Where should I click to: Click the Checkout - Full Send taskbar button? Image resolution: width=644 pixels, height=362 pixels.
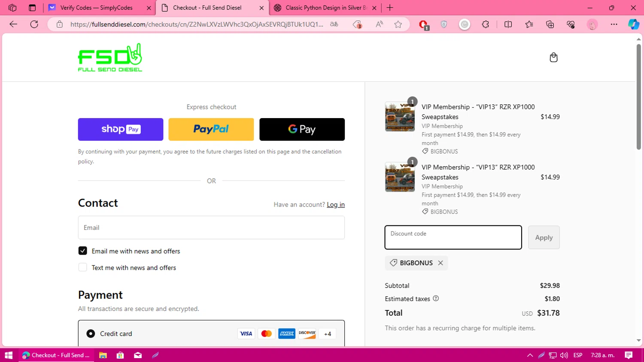click(56, 355)
